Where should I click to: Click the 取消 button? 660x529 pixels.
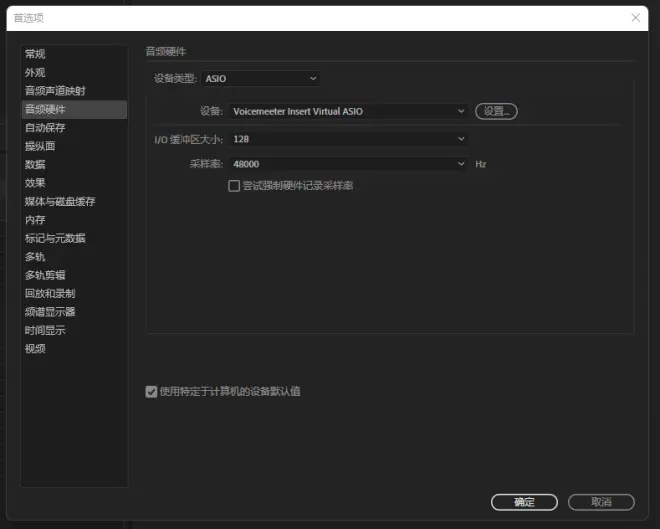point(601,502)
